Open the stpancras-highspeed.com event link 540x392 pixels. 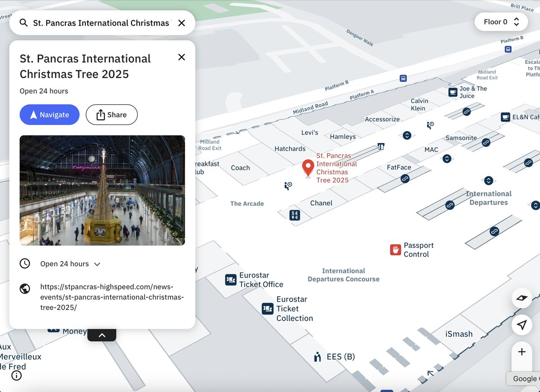click(112, 297)
